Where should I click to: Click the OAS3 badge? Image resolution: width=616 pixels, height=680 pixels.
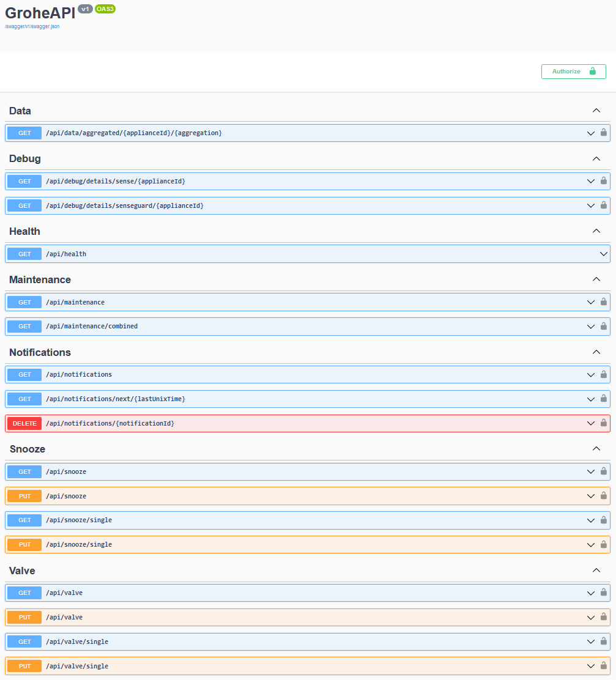105,9
